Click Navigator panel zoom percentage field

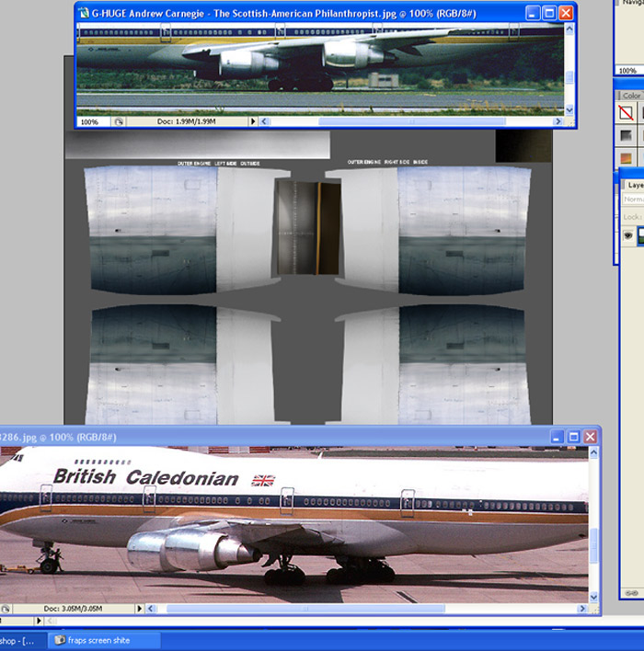point(627,70)
